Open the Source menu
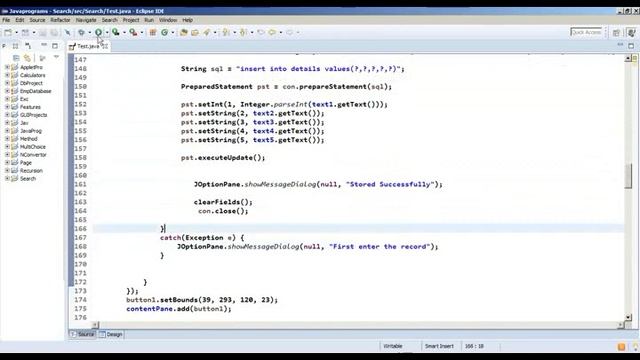The image size is (640, 360). 37,20
